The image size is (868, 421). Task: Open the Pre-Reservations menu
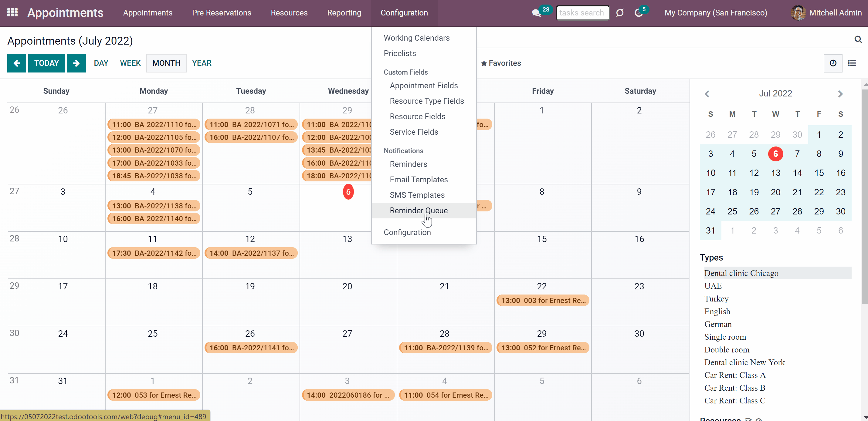click(x=221, y=13)
